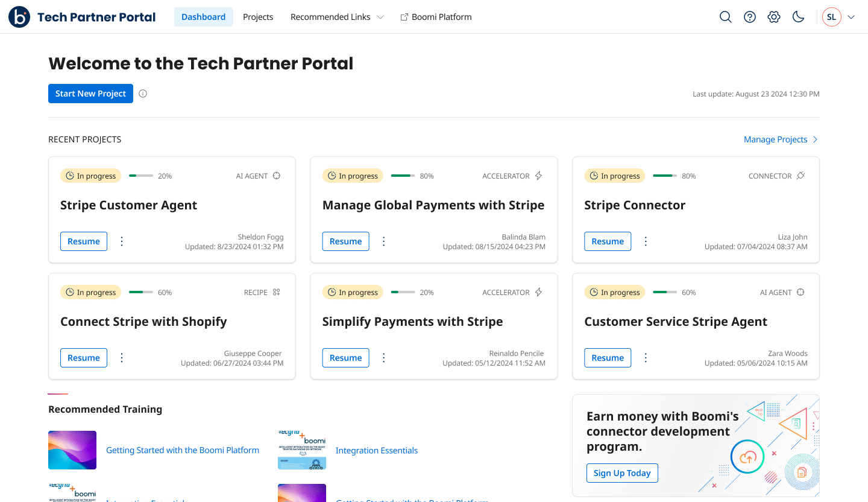Click the Zara Woods author name

coord(788,354)
